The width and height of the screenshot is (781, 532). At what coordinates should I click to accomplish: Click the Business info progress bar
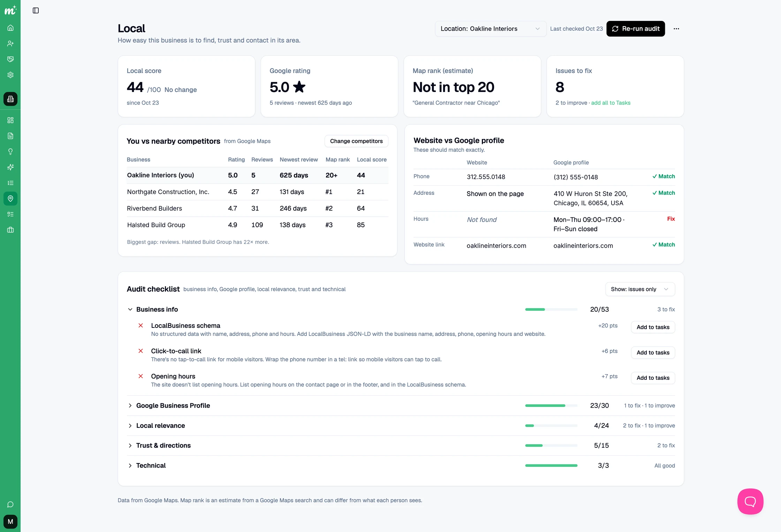pyautogui.click(x=551, y=309)
